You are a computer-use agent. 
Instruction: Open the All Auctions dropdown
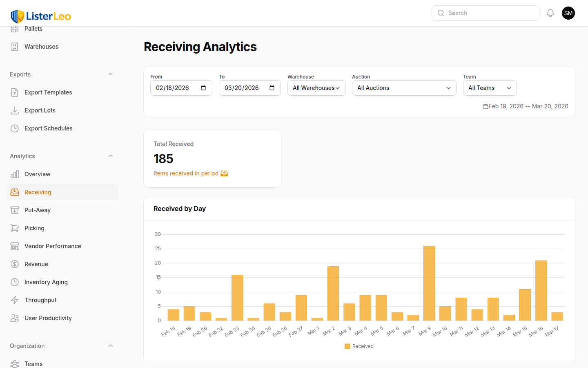[404, 88]
